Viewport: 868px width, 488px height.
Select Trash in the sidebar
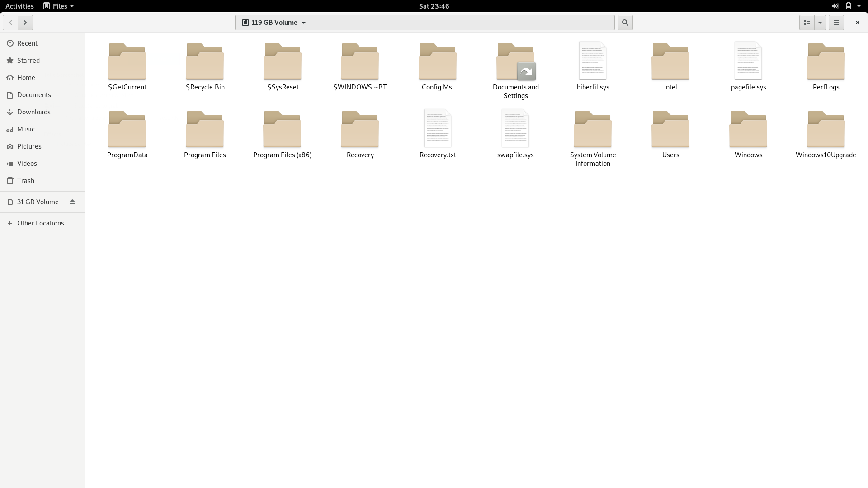(26, 181)
